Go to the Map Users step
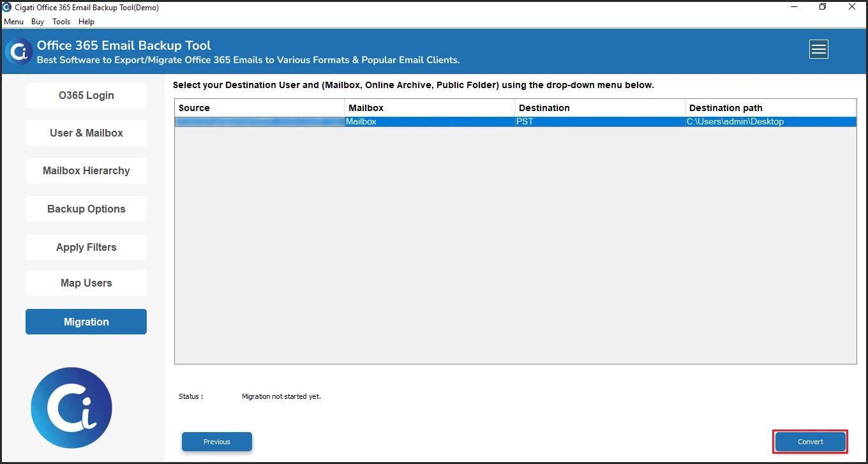 pyautogui.click(x=86, y=283)
